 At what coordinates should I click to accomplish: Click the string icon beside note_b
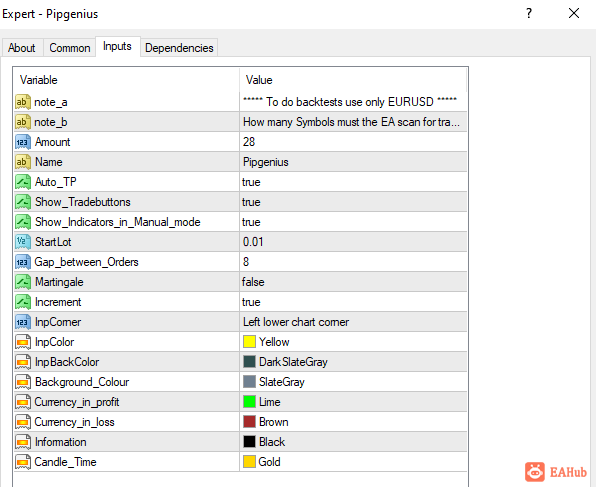[x=23, y=122]
